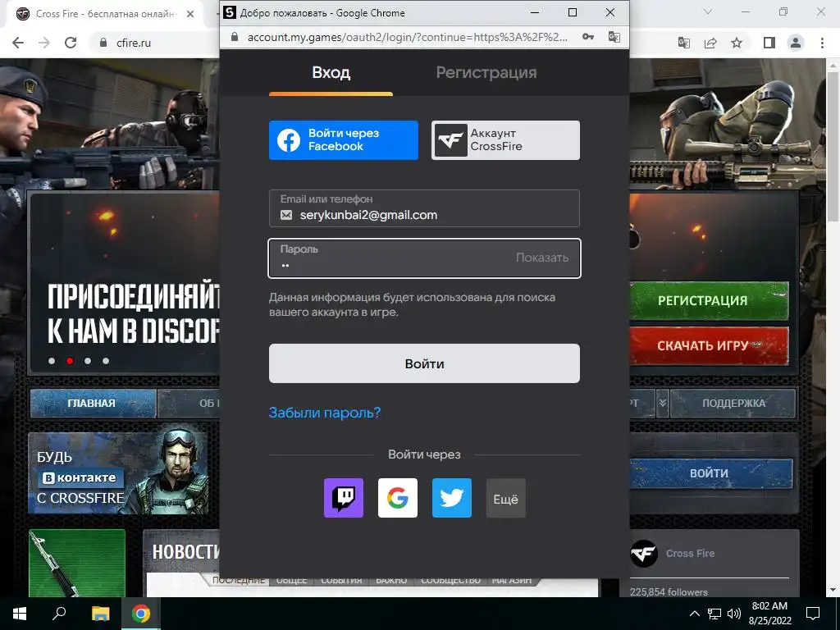Image resolution: width=840 pixels, height=630 pixels.
Task: Open Windows taskbar search
Action: pyautogui.click(x=59, y=614)
